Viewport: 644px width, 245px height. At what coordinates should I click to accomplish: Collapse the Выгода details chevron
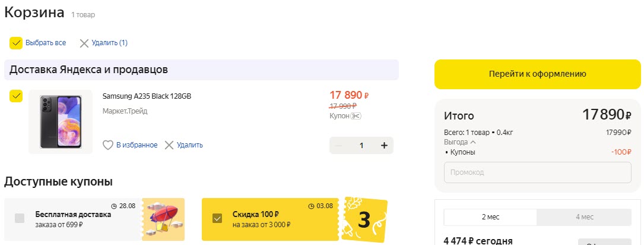tap(473, 142)
